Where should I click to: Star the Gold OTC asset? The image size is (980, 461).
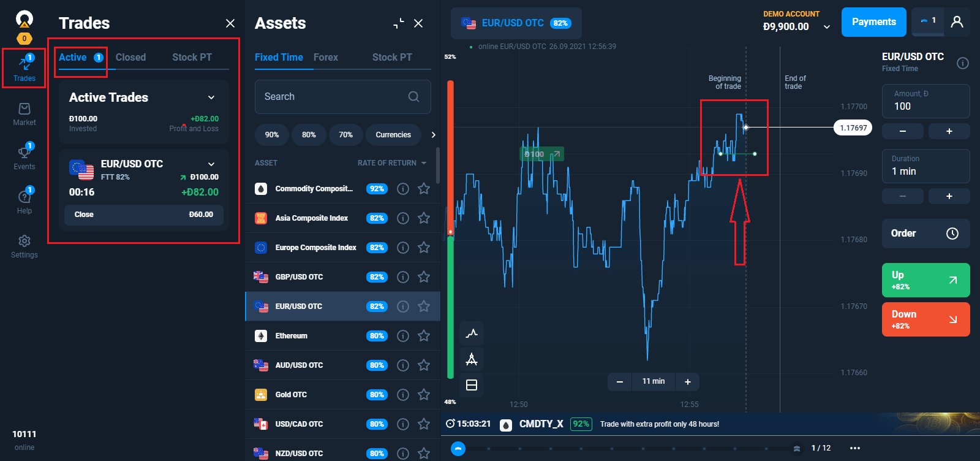pos(424,395)
